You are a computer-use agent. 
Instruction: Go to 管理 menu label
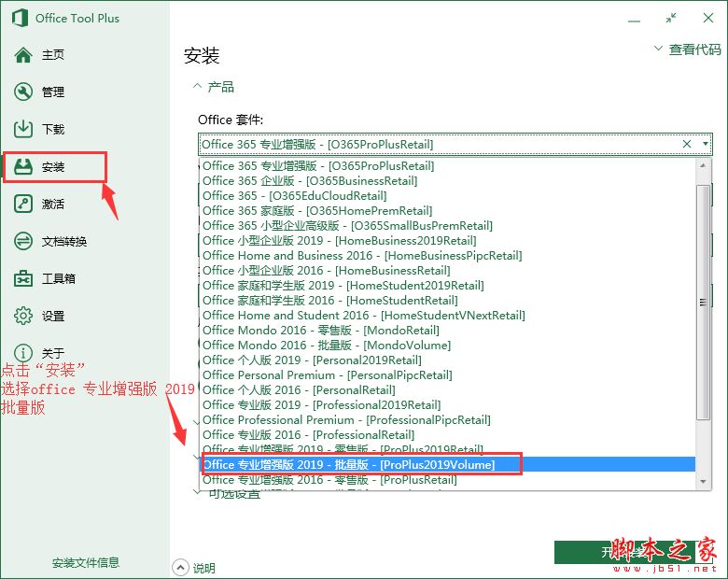click(x=53, y=92)
